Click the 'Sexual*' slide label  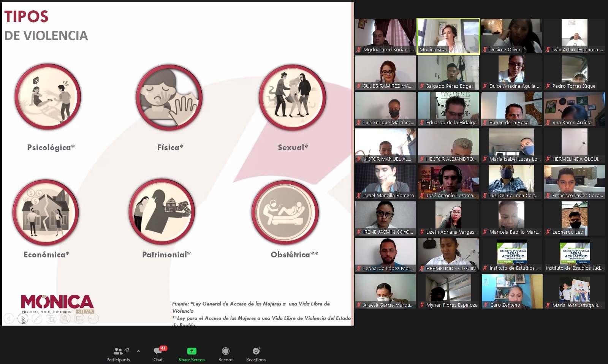click(x=293, y=147)
